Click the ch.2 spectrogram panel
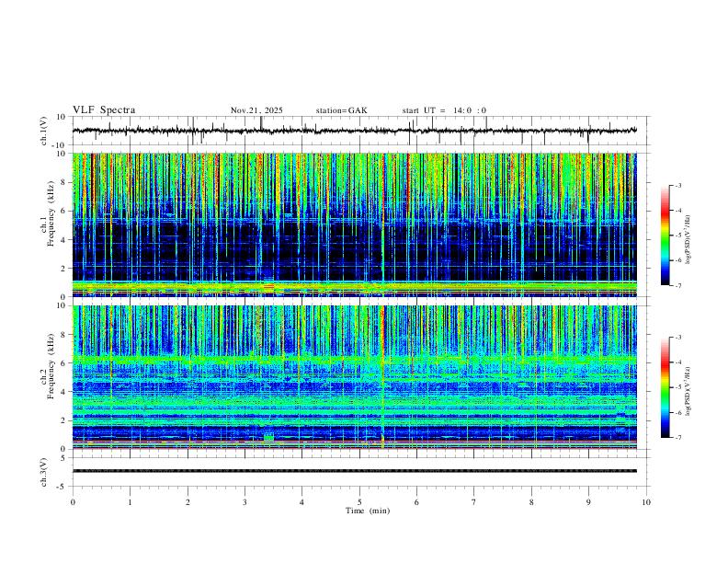Screen dimensions: 728x563 pos(355,377)
